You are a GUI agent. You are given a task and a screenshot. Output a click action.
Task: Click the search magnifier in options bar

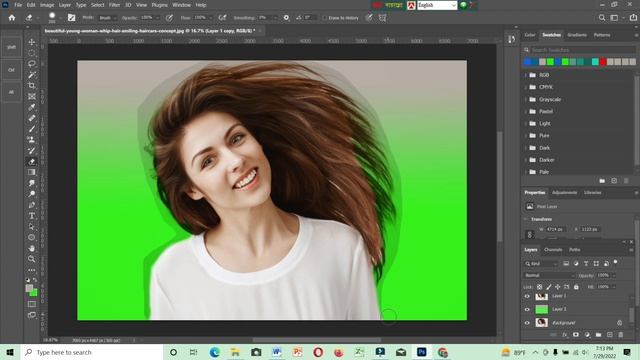(602, 18)
